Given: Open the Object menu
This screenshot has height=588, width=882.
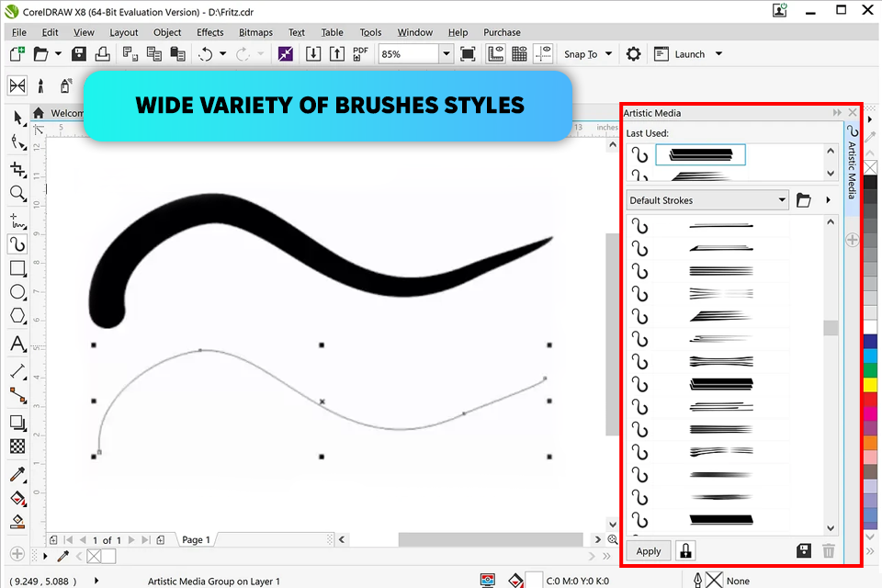Looking at the screenshot, I should (x=167, y=32).
